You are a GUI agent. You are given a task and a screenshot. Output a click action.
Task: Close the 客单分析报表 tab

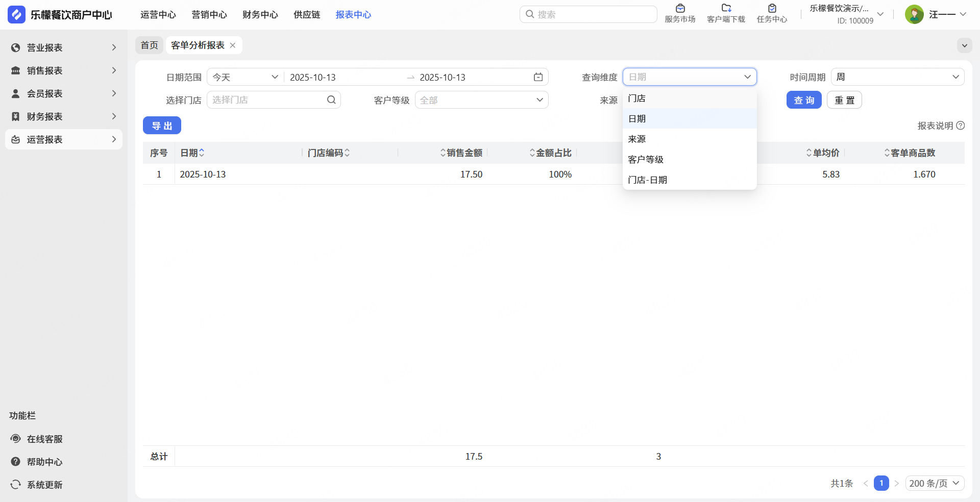(233, 45)
